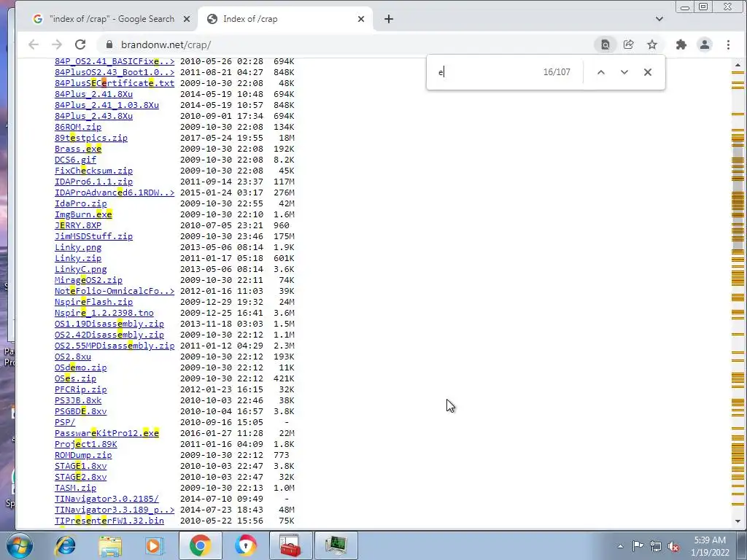Click the Action Center flag icon
Viewport: 747px width, 560px height.
[638, 546]
